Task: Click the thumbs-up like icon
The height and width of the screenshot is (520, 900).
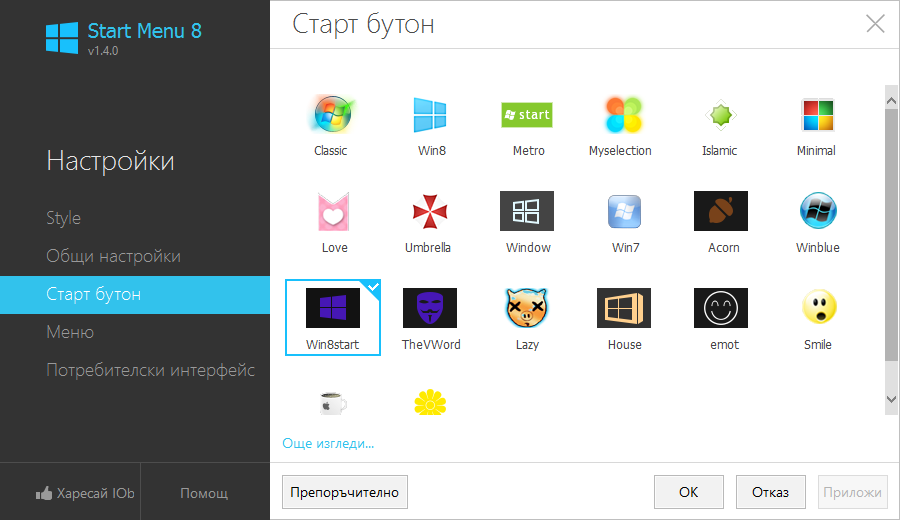Action: point(44,493)
